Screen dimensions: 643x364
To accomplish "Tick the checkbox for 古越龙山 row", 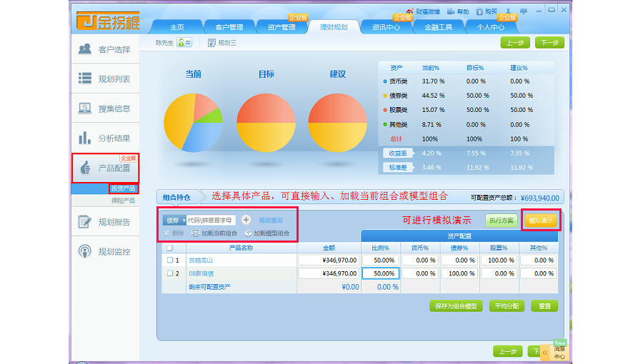I will 169,261.
